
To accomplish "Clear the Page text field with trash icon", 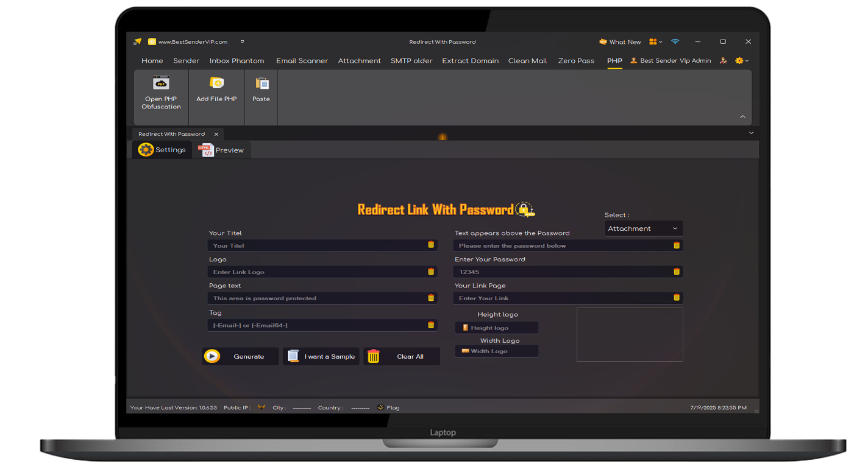I will click(x=431, y=298).
